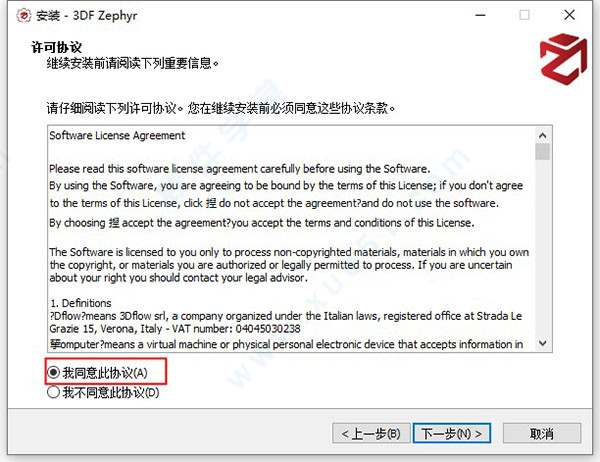Cancel setup with 取消 button
600x462 pixels.
tap(541, 433)
